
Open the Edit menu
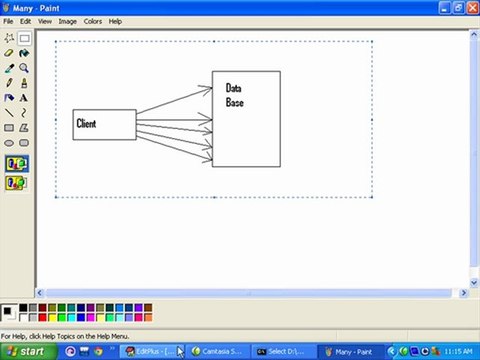pos(25,22)
